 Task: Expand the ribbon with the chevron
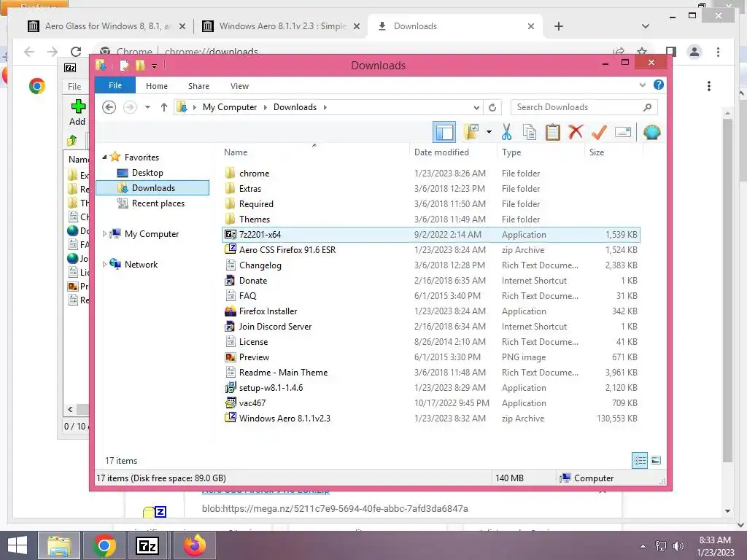[642, 85]
